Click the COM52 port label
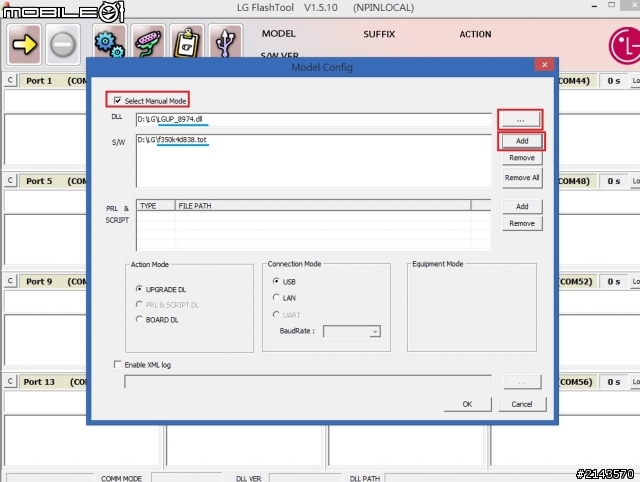640x482 pixels. point(576,282)
